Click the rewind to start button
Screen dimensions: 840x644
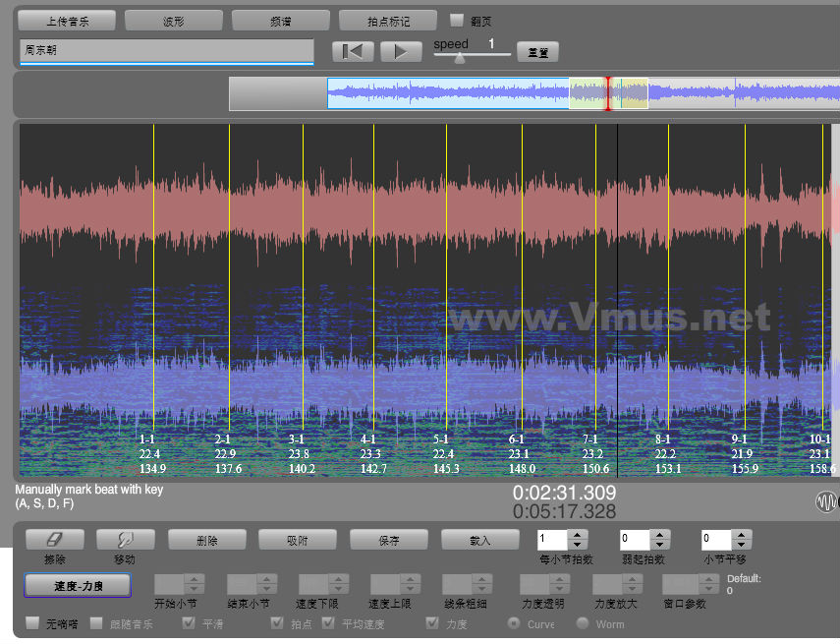point(353,52)
